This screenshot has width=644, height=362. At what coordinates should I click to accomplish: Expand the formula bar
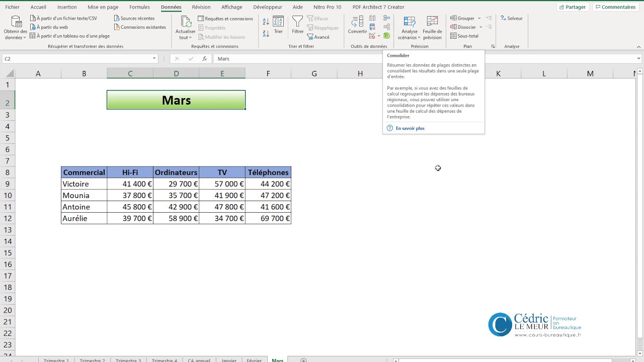(638, 59)
